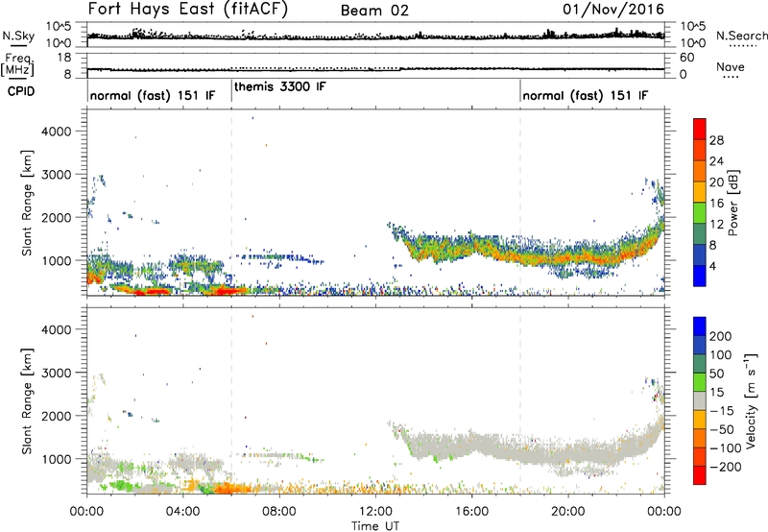Viewport: 768px width, 532px height.
Task: Click the orange segment of power color bar
Action: 700,171
